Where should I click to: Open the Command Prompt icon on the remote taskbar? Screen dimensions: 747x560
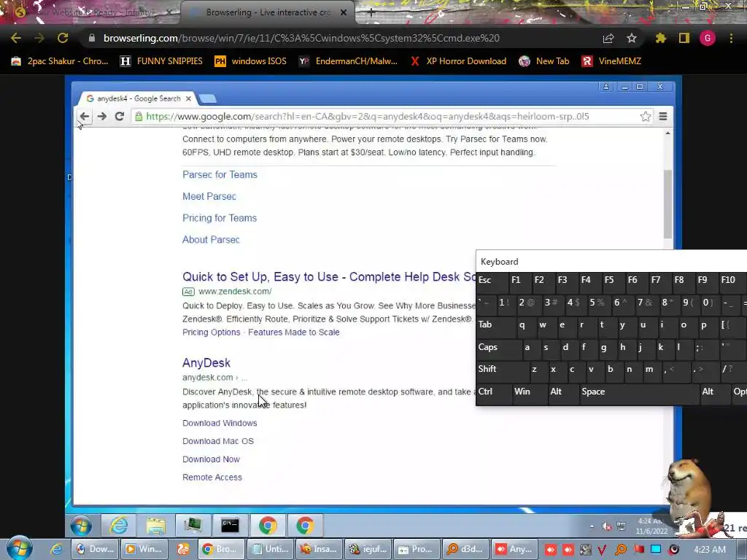tap(230, 526)
